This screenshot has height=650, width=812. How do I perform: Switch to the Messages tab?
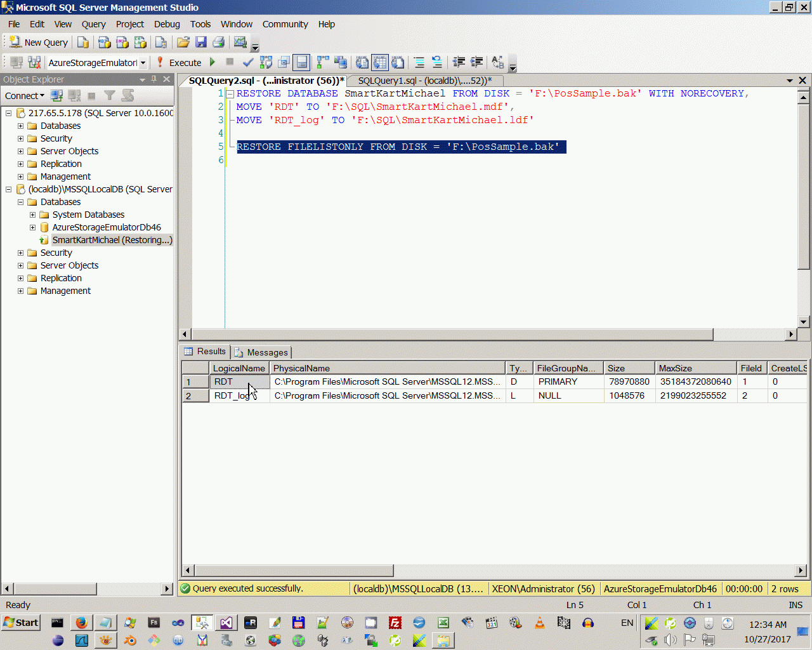[x=261, y=352]
